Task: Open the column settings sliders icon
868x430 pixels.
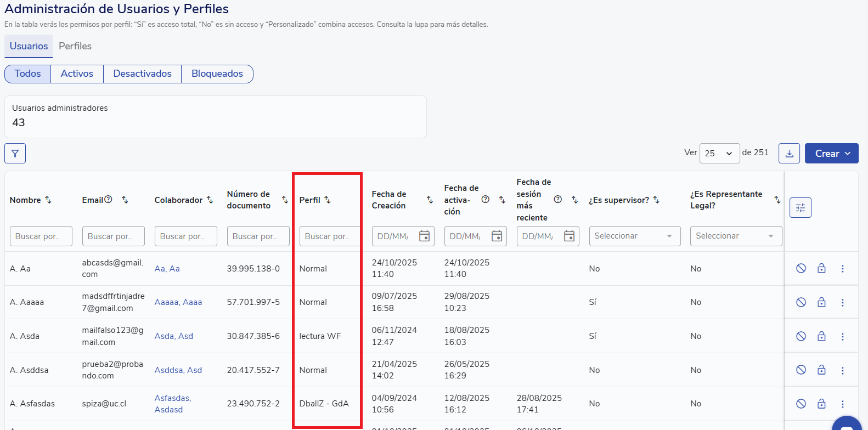Action: pos(800,208)
